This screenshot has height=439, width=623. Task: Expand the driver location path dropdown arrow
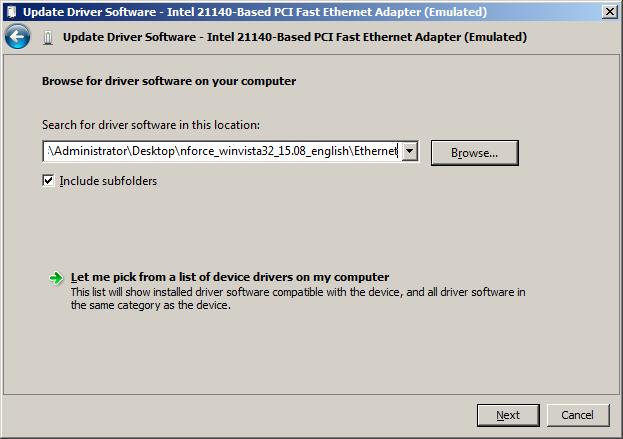click(x=409, y=151)
